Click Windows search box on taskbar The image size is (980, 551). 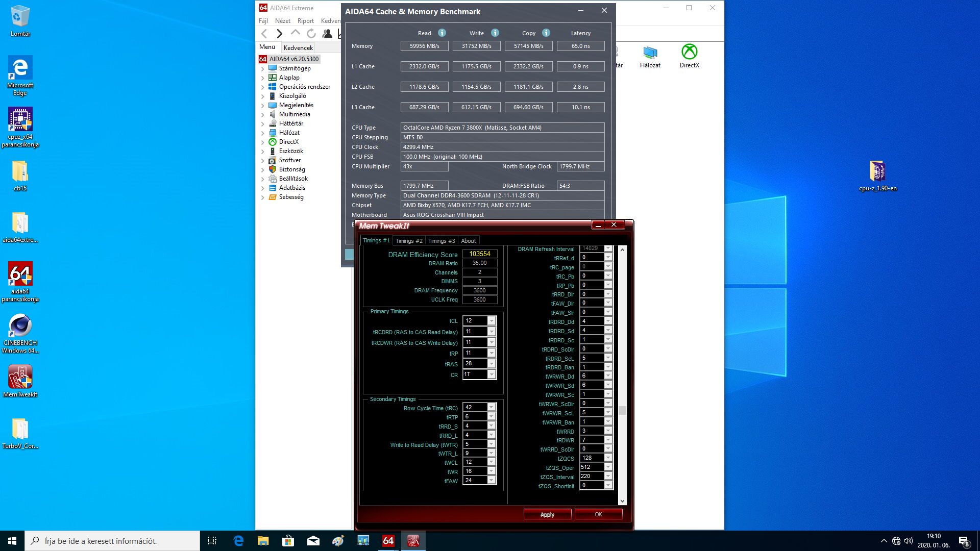click(x=112, y=541)
